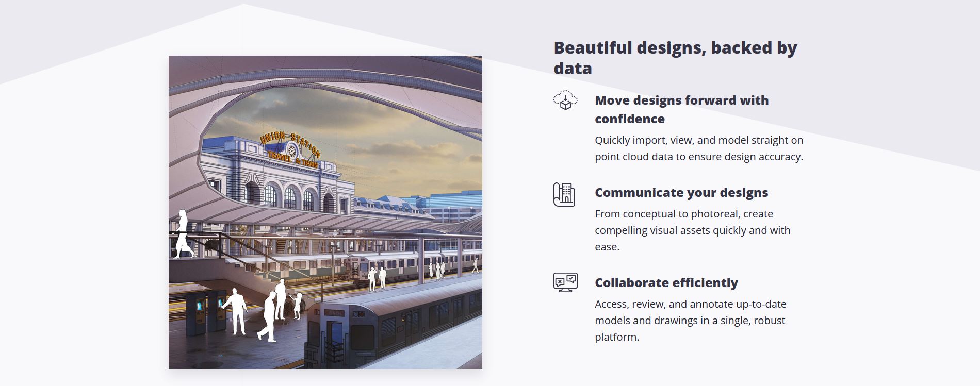980x386 pixels.
Task: Click the 'Access, review, and annotate' paragraph
Action: coord(691,321)
